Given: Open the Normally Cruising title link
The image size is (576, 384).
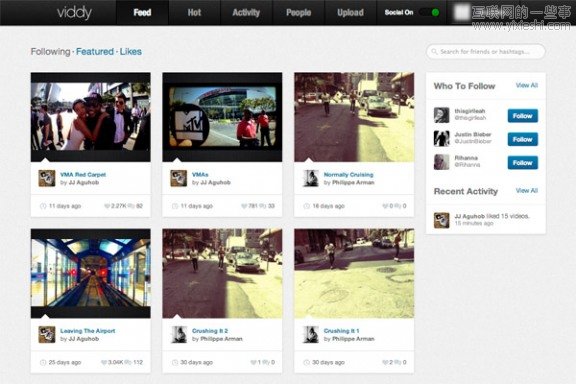Looking at the screenshot, I should [348, 175].
